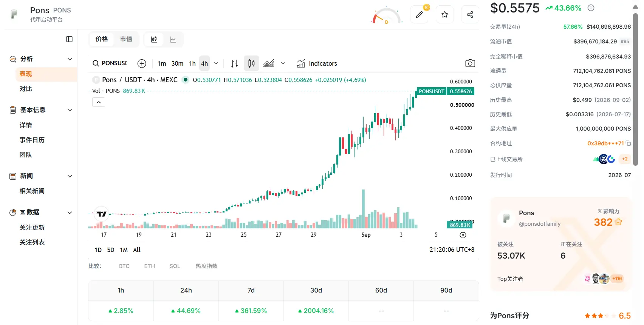644x325 pixels.
Task: Open 详情 in sidebar
Action: 26,125
